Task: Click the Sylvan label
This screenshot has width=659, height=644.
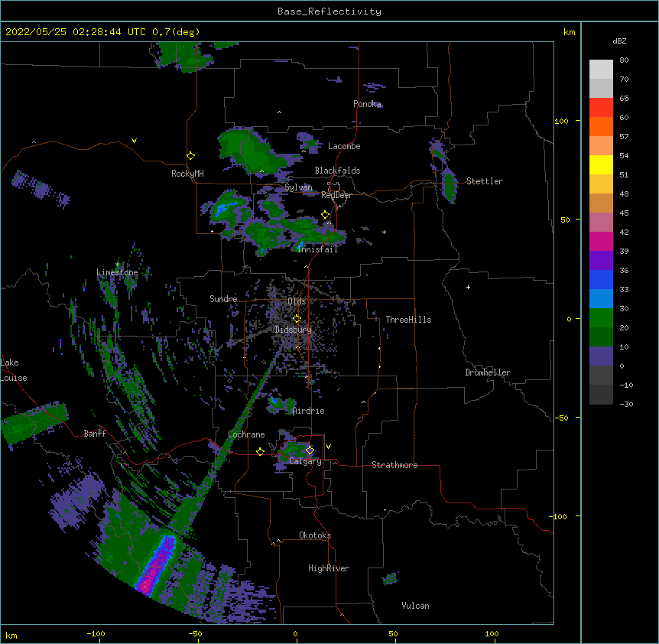Action: (x=298, y=187)
